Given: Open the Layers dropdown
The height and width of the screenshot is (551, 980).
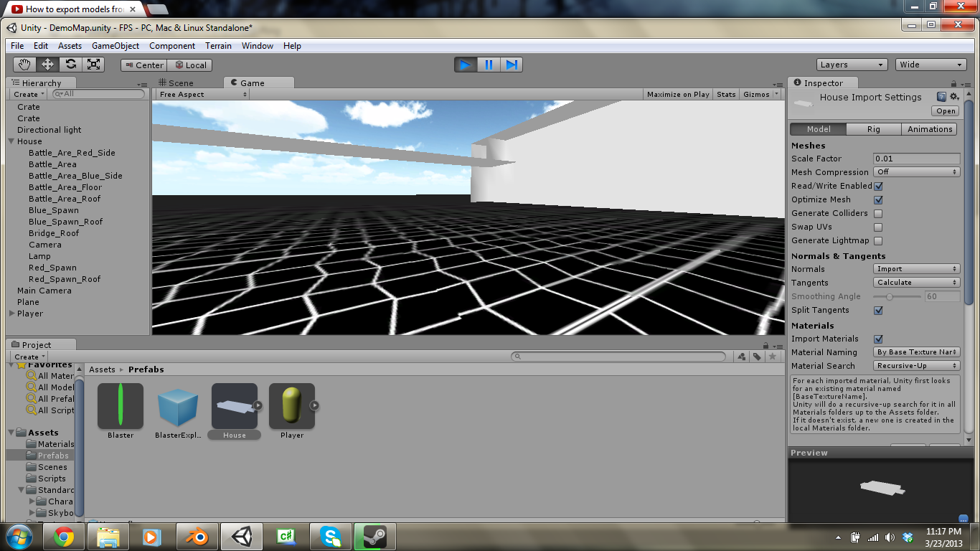Looking at the screenshot, I should [x=852, y=65].
